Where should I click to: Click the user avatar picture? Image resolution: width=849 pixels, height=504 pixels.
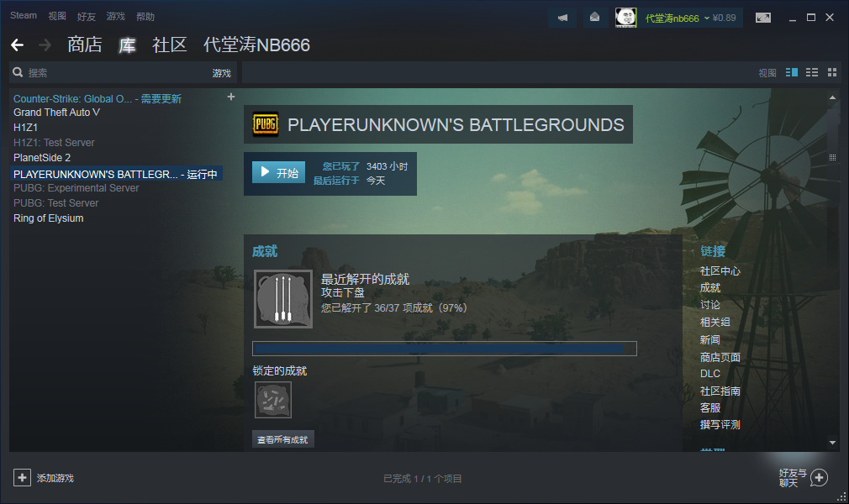click(x=626, y=18)
